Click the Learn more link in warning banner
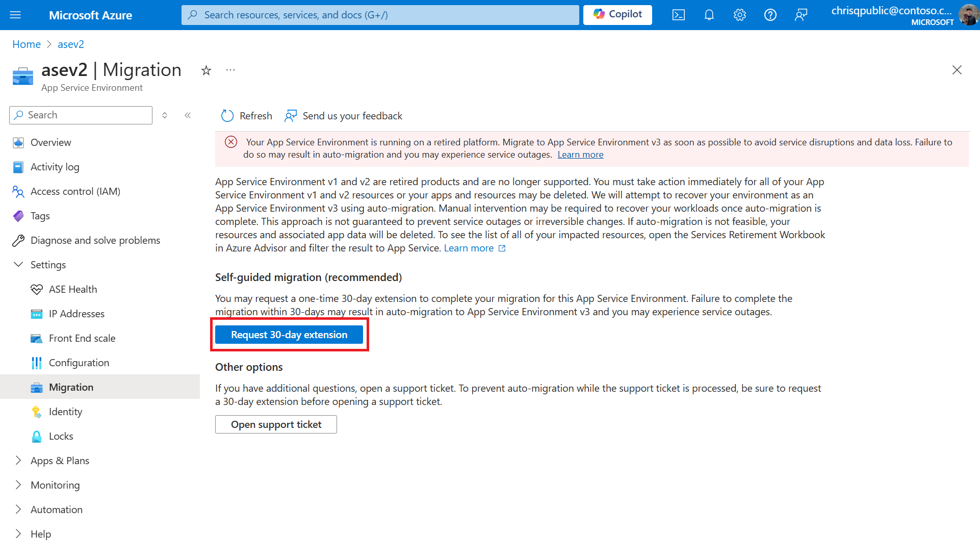Viewport: 980px width, 559px height. pyautogui.click(x=580, y=154)
